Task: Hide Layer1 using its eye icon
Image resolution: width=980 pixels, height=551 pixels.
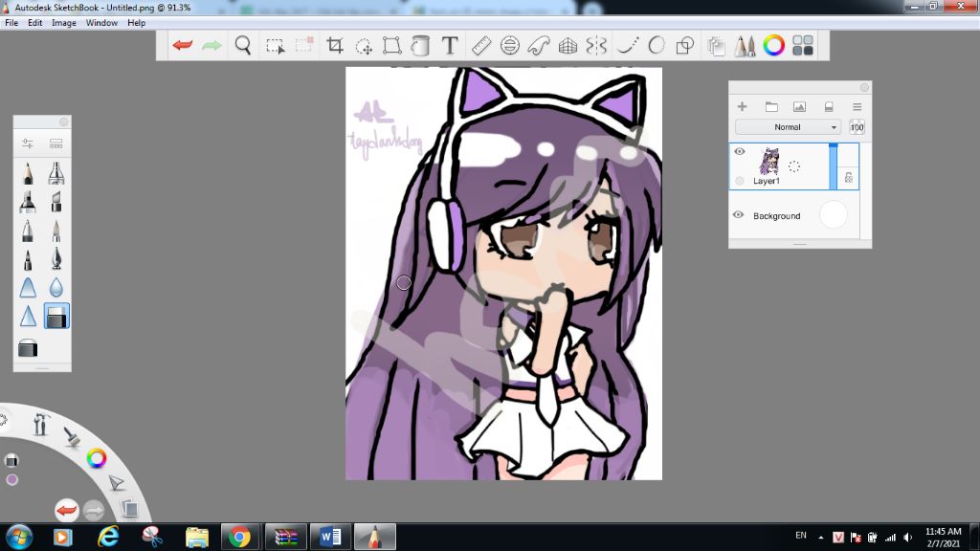Action: 740,151
